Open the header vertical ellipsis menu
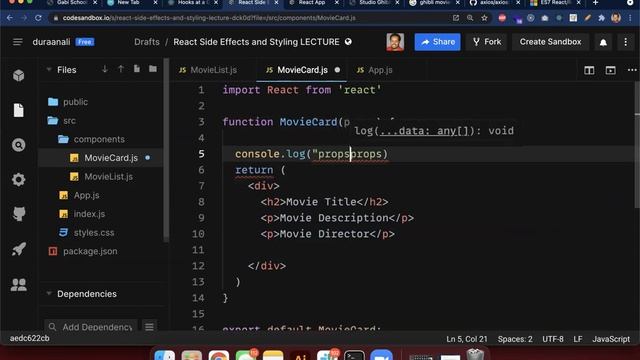 point(625,42)
